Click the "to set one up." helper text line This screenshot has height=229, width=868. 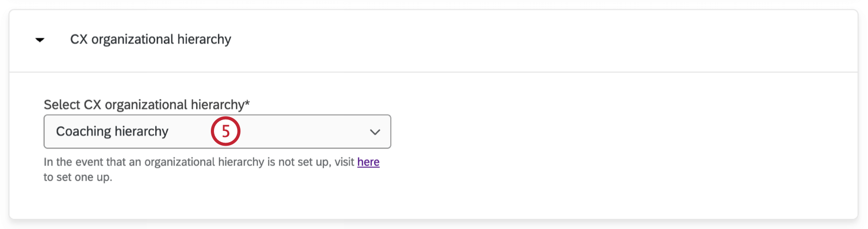(78, 177)
